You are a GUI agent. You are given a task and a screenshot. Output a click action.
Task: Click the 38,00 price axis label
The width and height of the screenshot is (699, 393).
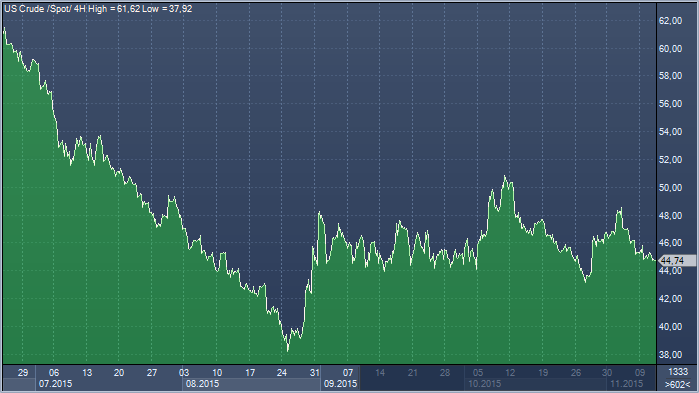(670, 355)
